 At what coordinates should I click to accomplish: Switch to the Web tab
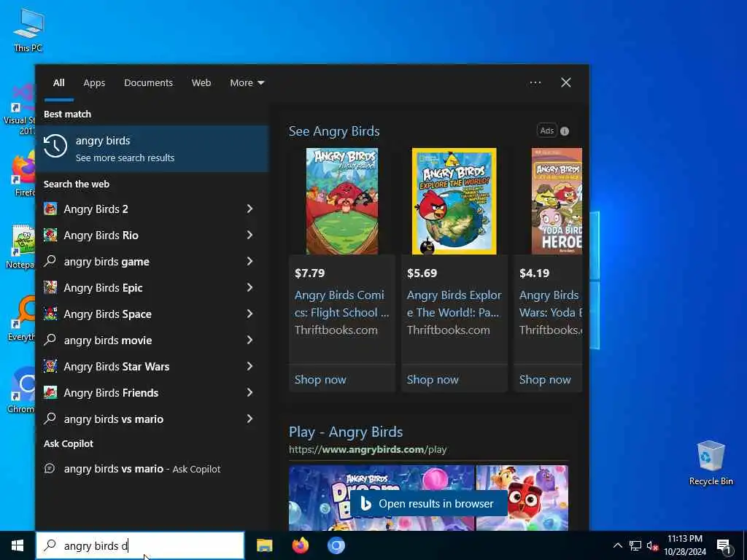[x=201, y=83]
